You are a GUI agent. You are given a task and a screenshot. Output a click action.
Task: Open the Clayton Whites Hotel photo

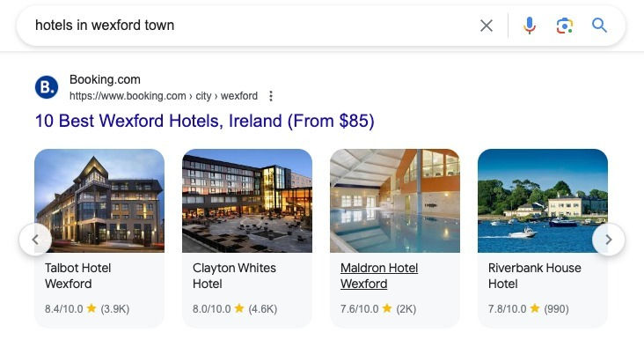pos(247,201)
